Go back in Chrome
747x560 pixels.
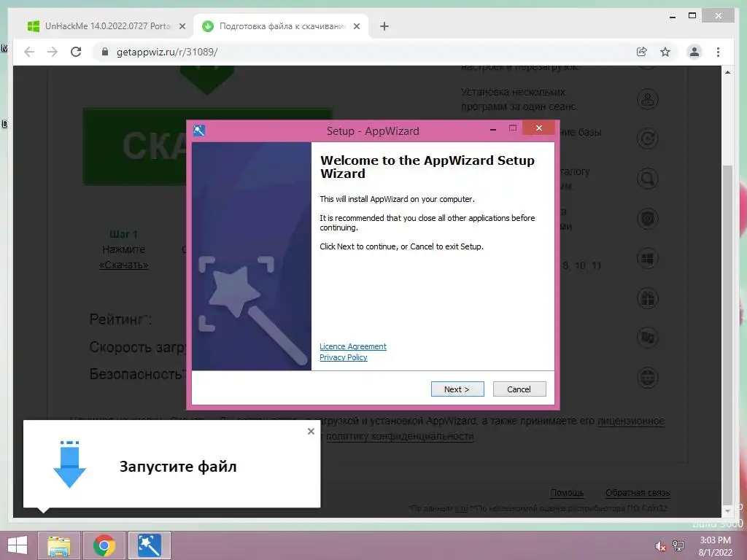[x=29, y=52]
